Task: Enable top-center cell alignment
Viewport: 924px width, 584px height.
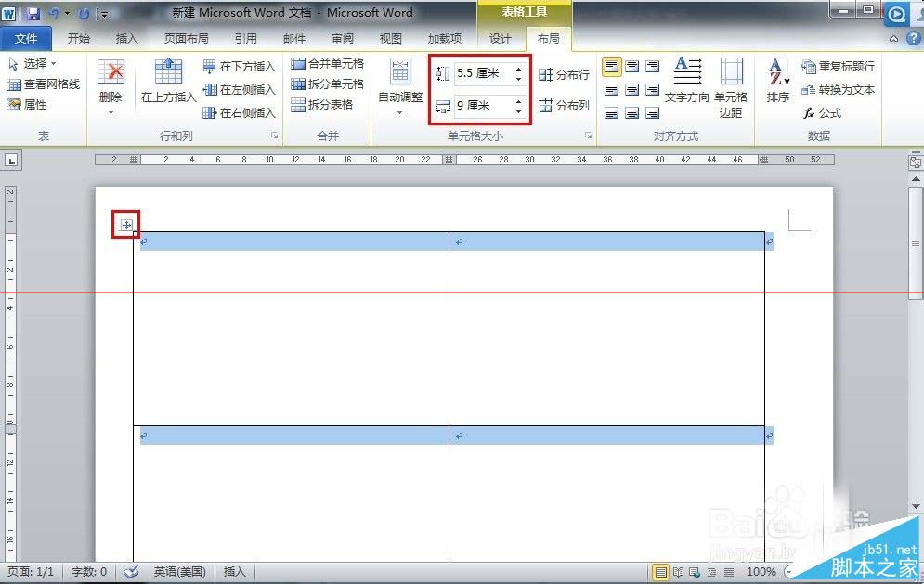Action: tap(632, 66)
